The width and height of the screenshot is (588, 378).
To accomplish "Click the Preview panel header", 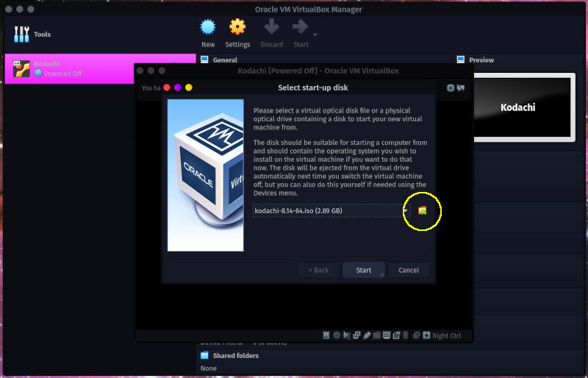I will [x=481, y=60].
